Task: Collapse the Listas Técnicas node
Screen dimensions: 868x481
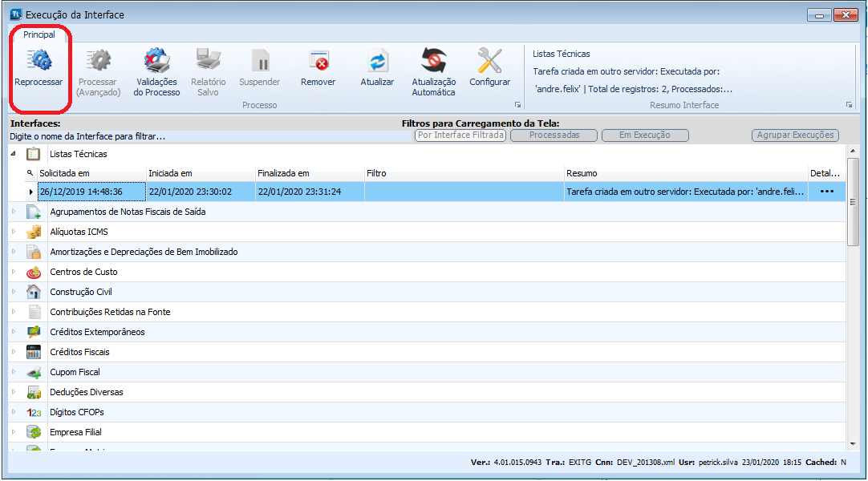Action: coord(14,153)
